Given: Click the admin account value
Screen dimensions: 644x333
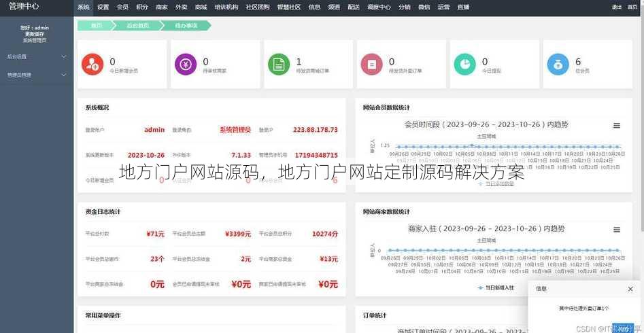Looking at the screenshot, I should coord(154,130).
